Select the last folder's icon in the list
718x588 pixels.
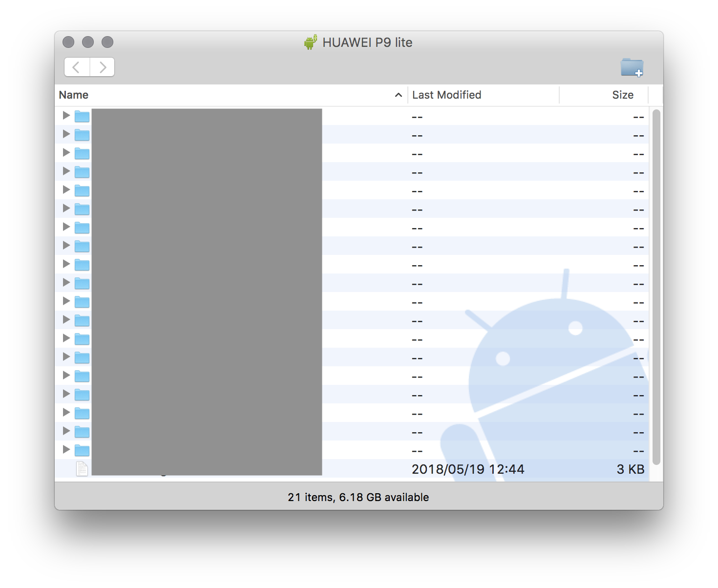pos(82,450)
